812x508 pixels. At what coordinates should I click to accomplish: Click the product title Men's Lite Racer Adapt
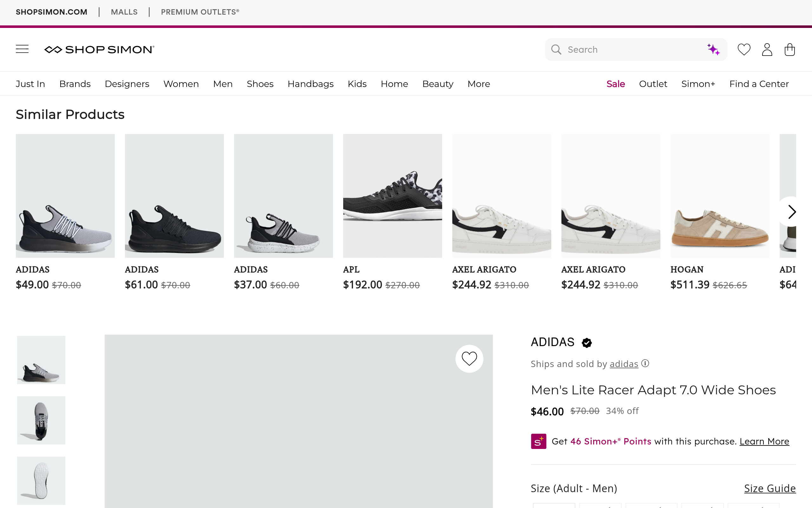[653, 390]
